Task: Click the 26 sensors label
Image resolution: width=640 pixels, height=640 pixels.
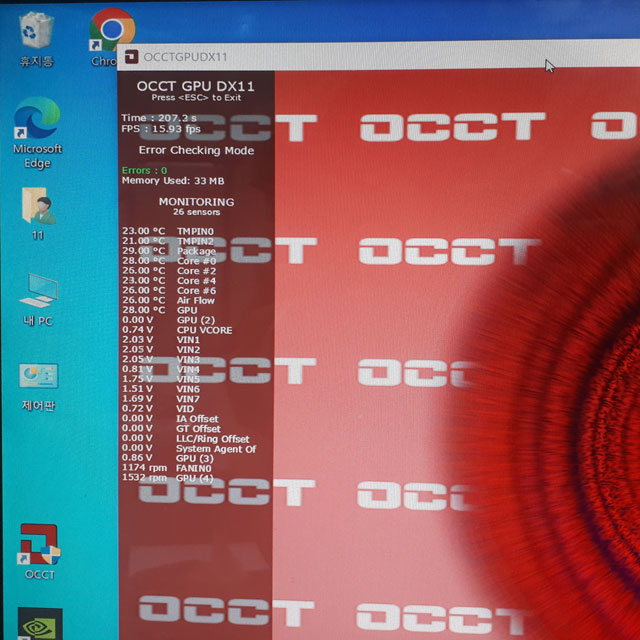Action: click(196, 212)
